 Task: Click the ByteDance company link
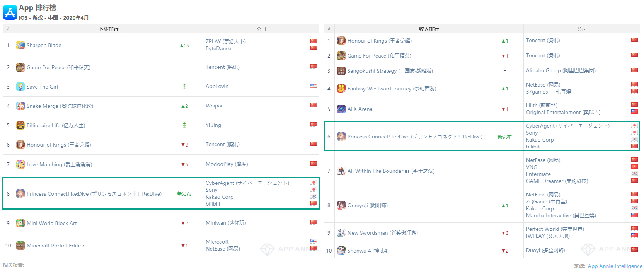pyautogui.click(x=218, y=48)
